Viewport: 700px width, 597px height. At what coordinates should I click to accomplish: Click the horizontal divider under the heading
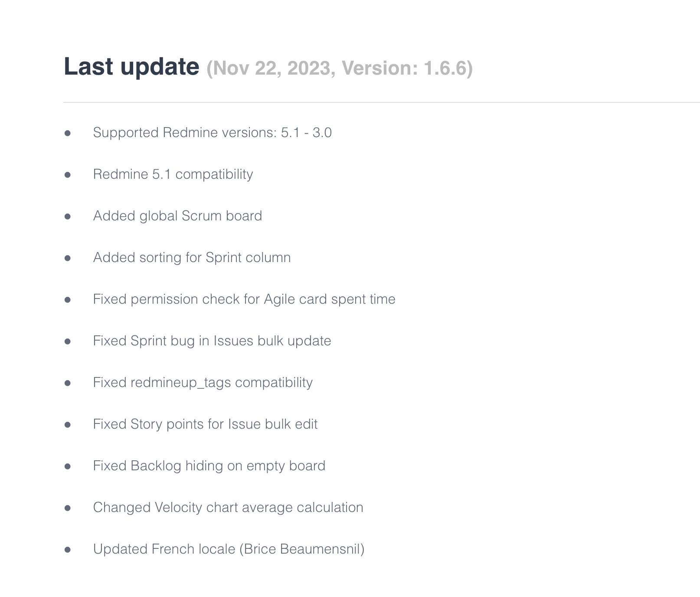click(x=381, y=102)
